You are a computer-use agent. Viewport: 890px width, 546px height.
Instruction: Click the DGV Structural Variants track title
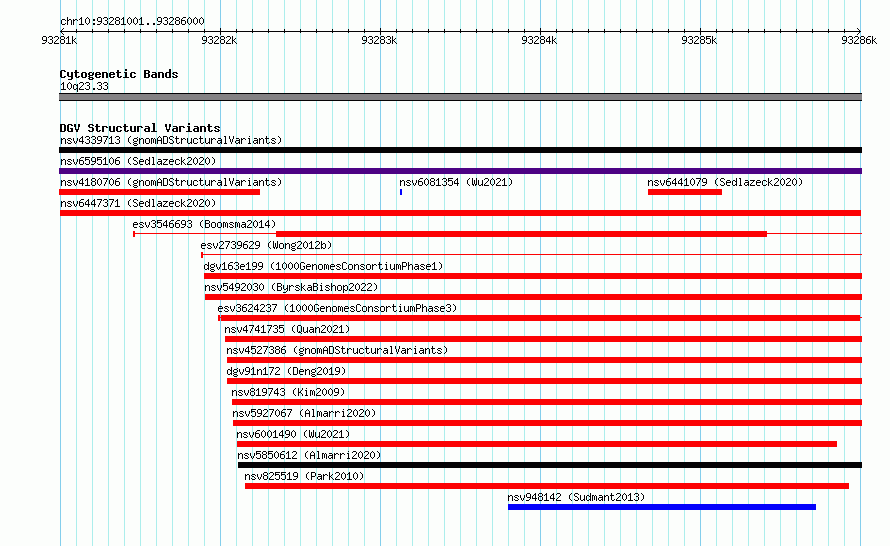point(140,128)
